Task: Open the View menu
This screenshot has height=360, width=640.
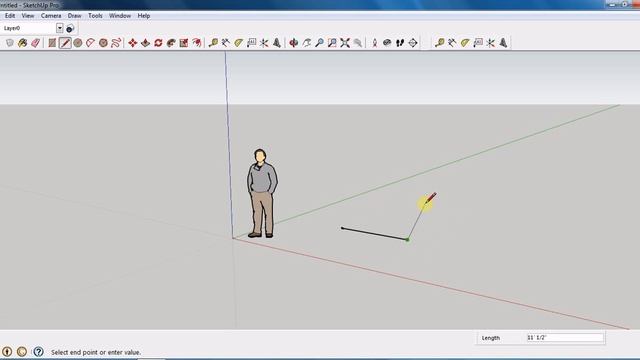Action: tap(28, 16)
